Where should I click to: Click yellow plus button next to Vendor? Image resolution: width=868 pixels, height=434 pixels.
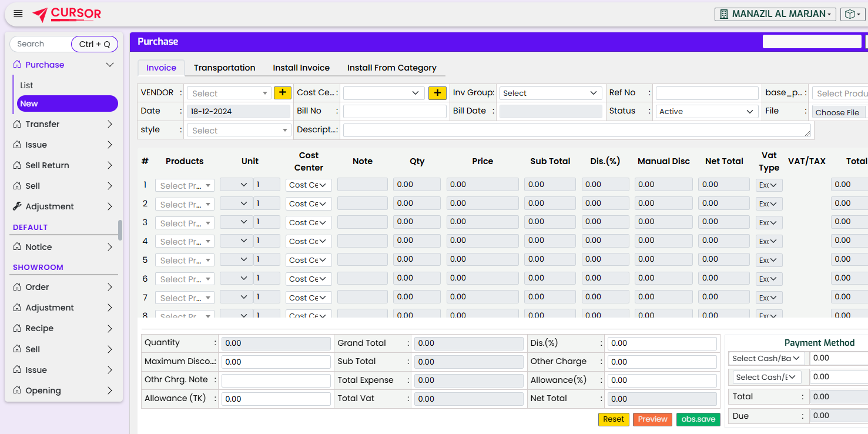(x=283, y=93)
